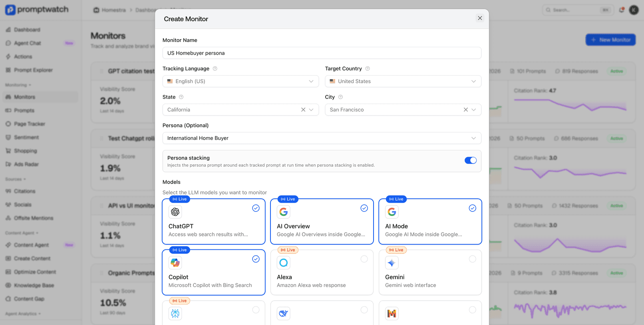Disable the Persona stacking switch

coord(471,160)
